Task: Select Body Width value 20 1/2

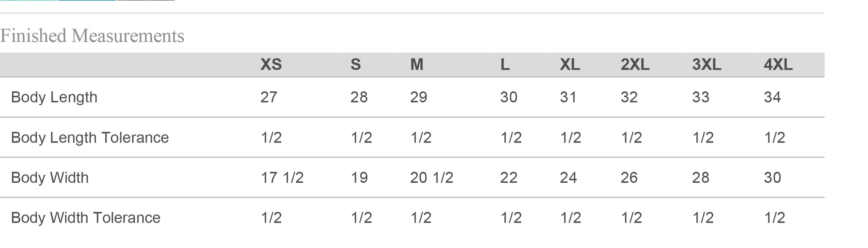Action: pyautogui.click(x=431, y=177)
